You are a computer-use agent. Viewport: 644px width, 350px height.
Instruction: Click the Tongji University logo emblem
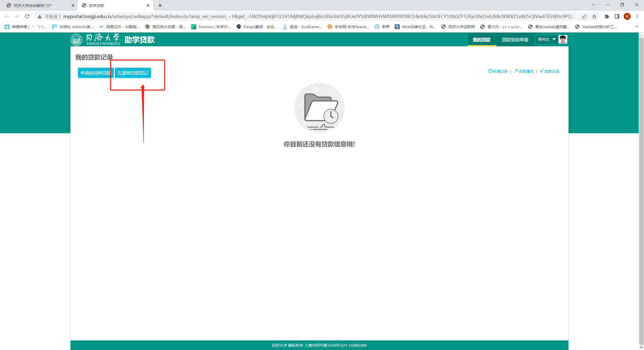76,40
